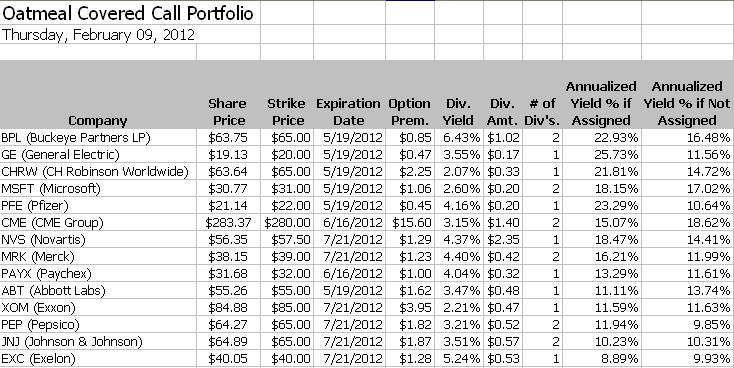Click ABT not-assigned yield 13.74% cell
Image resolution: width=734 pixels, height=368 pixels.
[688, 290]
